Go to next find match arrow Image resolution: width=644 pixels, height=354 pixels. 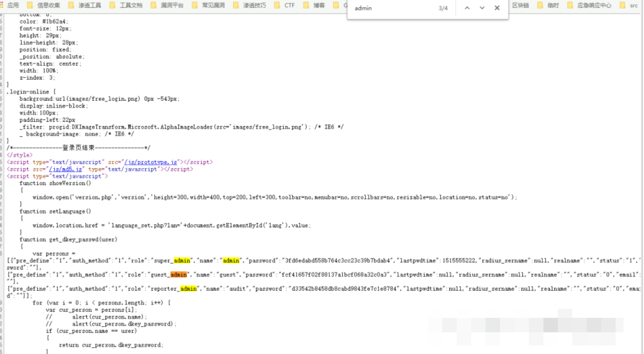tap(482, 8)
